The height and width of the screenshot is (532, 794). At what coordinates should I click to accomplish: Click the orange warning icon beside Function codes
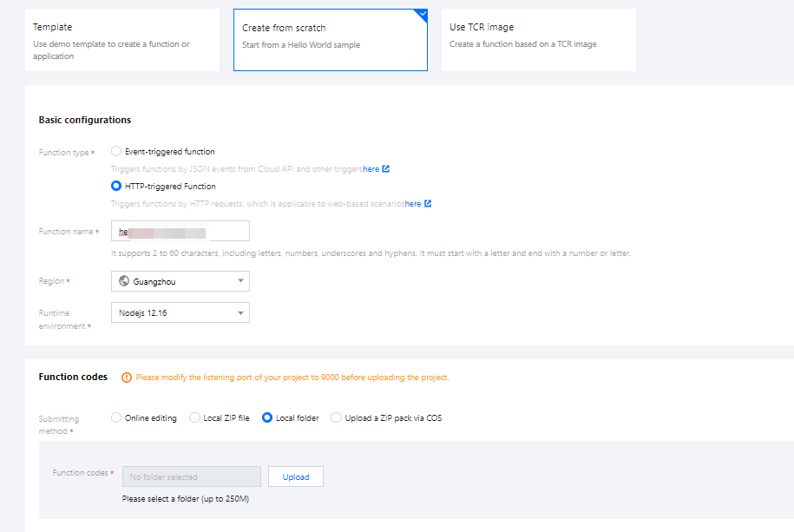pyautogui.click(x=127, y=378)
